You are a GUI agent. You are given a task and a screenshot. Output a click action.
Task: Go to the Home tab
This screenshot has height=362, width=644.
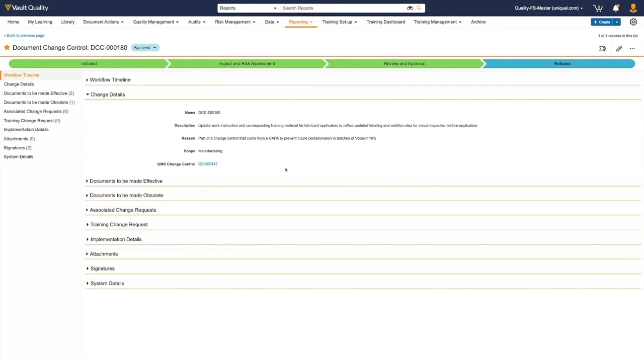[14, 22]
